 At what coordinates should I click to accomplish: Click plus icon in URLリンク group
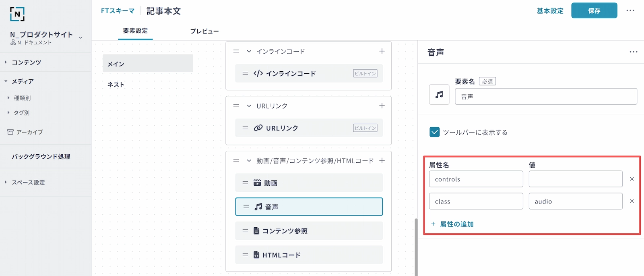click(x=382, y=106)
